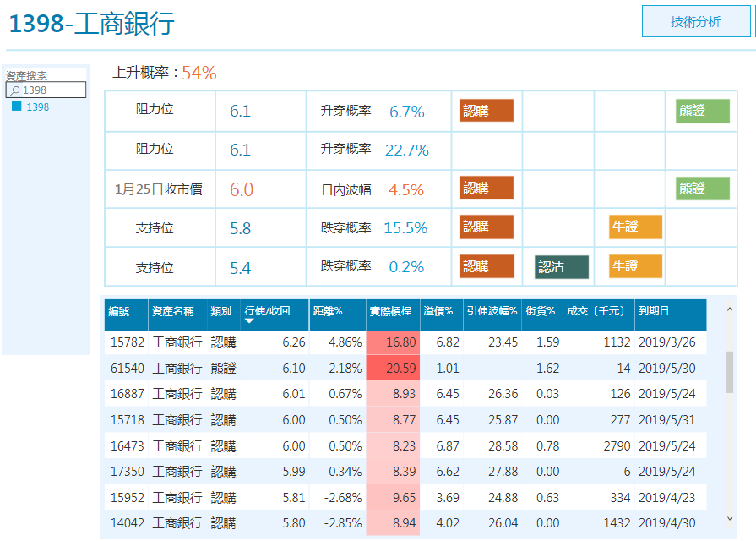Click 牛證 button in the 5.8 support row
This screenshot has width=756, height=541.
coord(635,227)
